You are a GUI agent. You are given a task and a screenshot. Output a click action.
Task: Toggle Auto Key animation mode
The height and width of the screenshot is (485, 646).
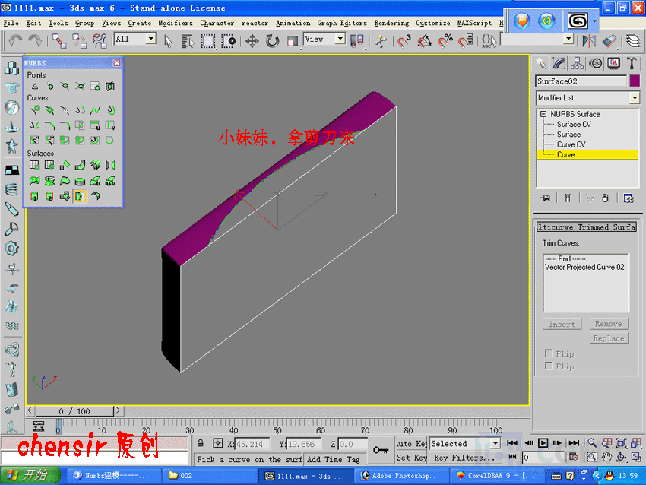coord(411,443)
